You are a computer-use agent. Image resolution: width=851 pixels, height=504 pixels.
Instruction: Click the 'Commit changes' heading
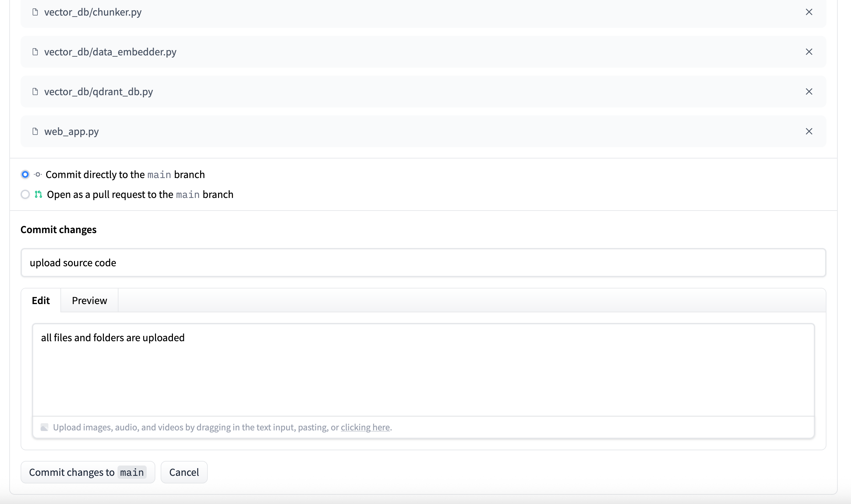click(x=58, y=229)
